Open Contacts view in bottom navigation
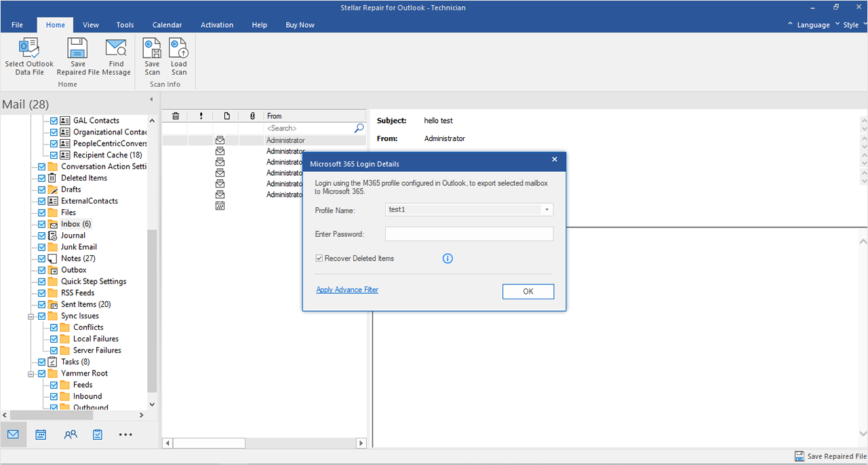Viewport: 868px width, 465px height. [x=70, y=434]
